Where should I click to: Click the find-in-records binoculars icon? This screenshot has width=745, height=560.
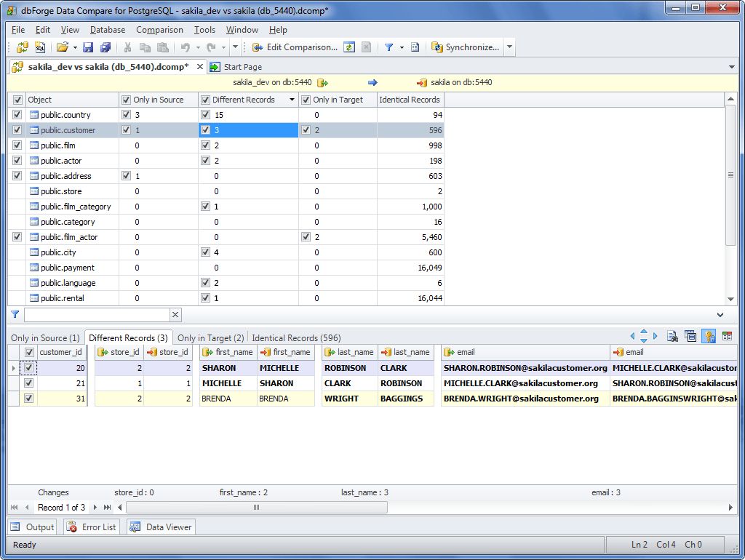pos(672,336)
